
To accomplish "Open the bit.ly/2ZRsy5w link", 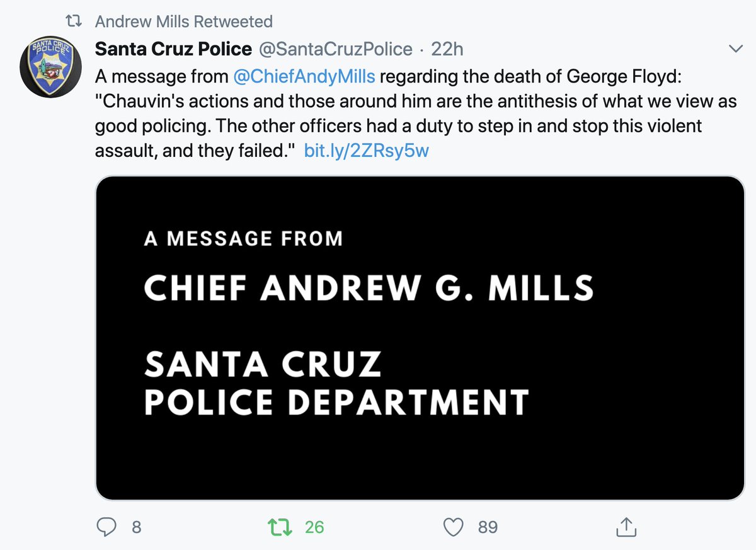I will point(366,151).
